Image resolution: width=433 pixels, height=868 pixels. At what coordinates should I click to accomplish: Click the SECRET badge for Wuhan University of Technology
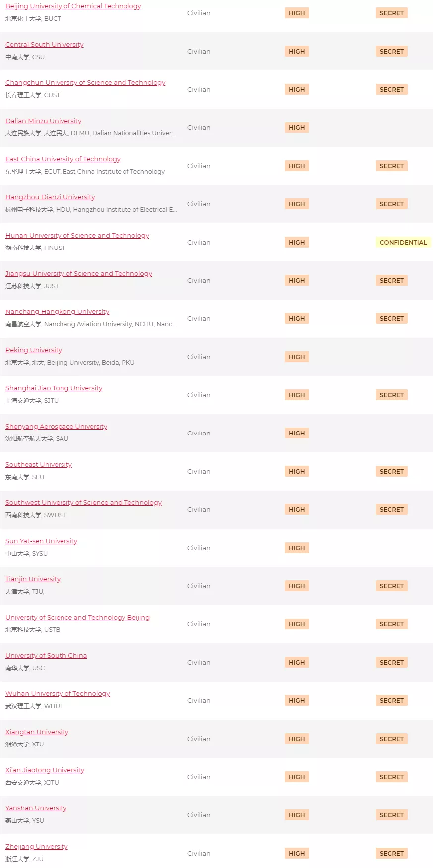391,700
